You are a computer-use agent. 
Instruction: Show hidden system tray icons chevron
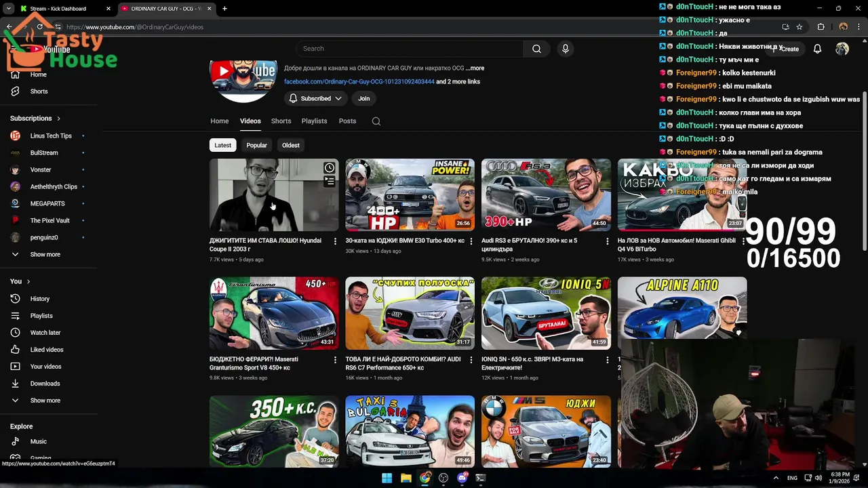tap(776, 478)
